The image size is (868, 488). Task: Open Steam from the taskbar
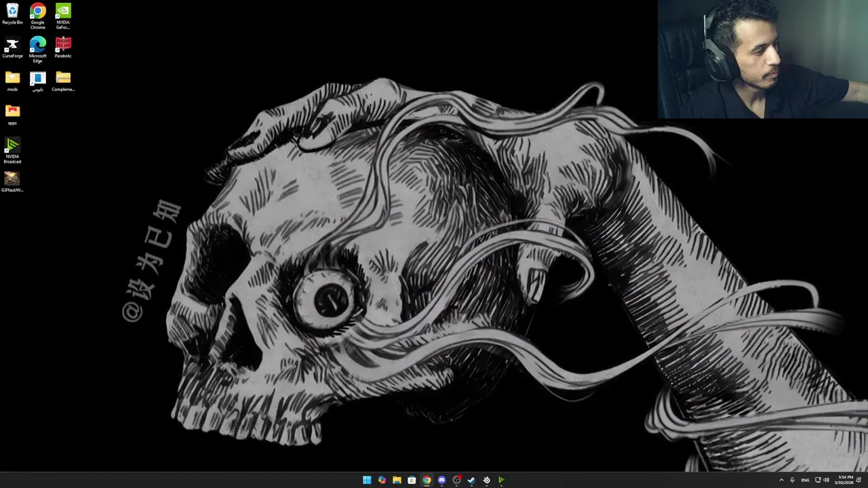coord(471,480)
